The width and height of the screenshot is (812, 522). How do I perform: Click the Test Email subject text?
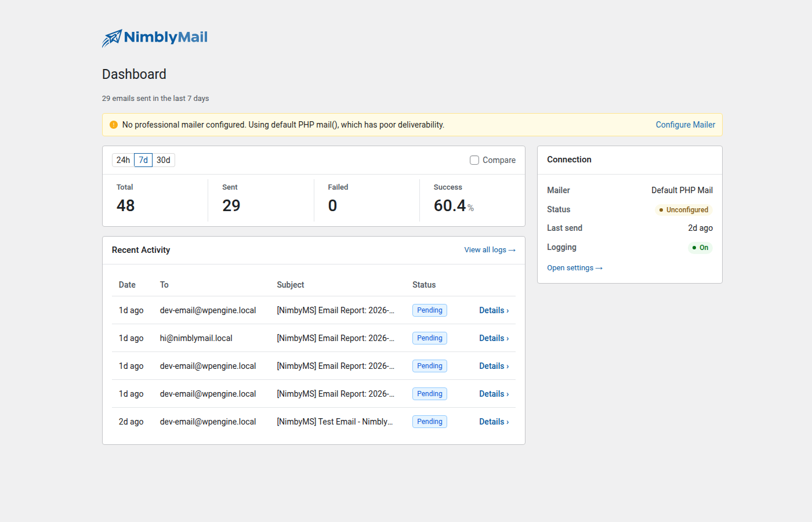tap(335, 422)
